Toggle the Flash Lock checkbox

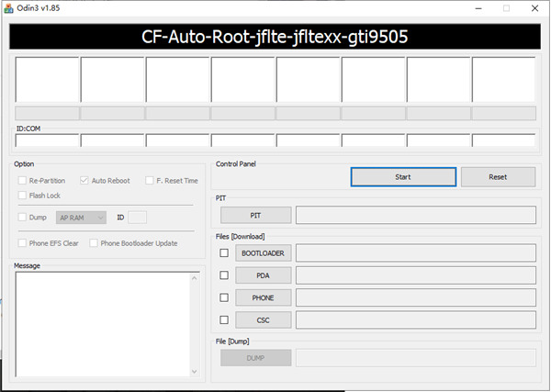(22, 196)
